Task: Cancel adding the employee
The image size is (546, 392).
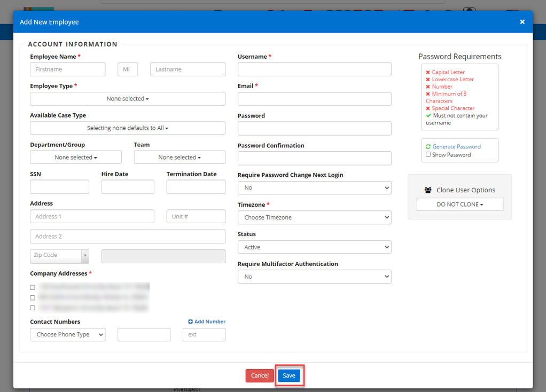Action: (x=260, y=375)
